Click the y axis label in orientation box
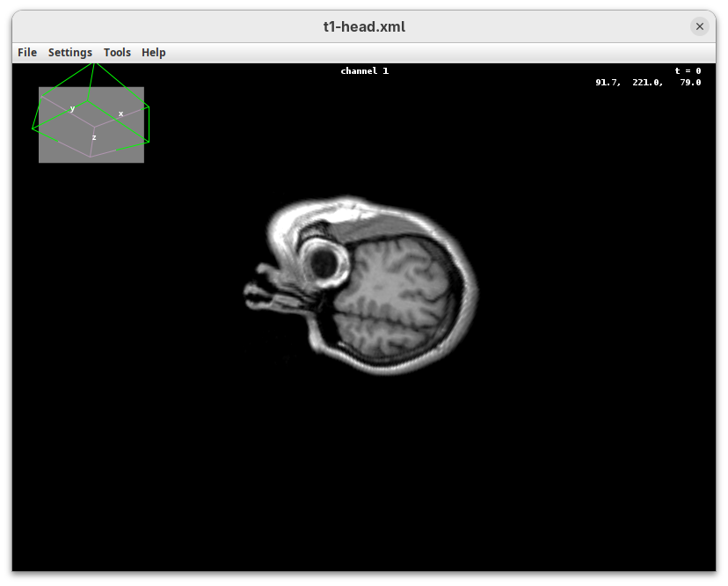728x586 pixels. (72, 109)
